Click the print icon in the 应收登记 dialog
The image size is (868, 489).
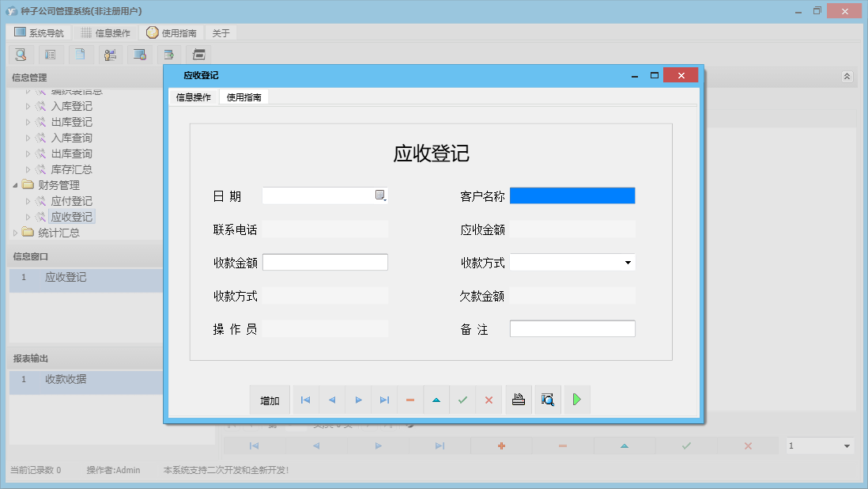(519, 400)
